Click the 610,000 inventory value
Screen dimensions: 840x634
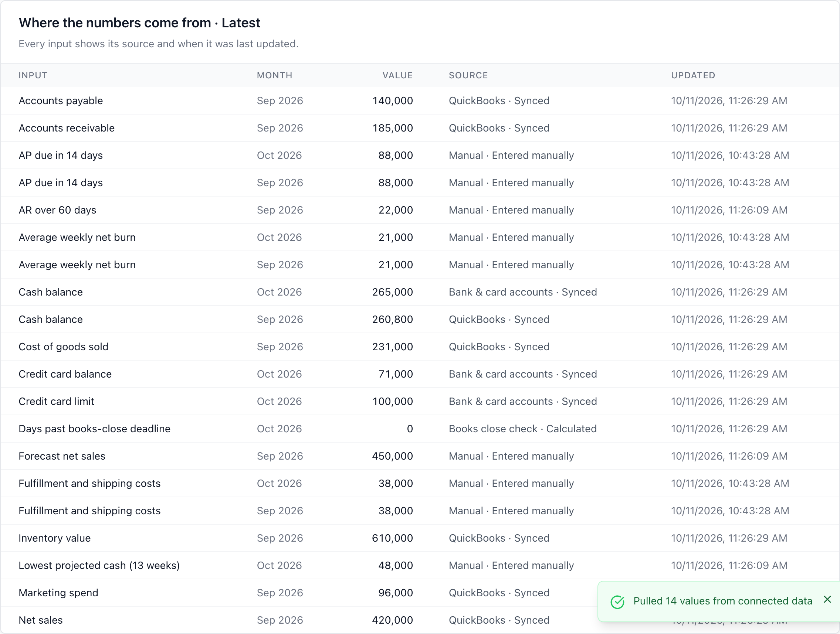(x=393, y=538)
